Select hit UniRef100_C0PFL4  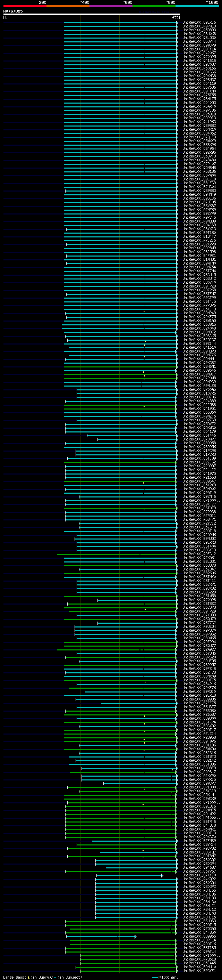coord(199,940)
